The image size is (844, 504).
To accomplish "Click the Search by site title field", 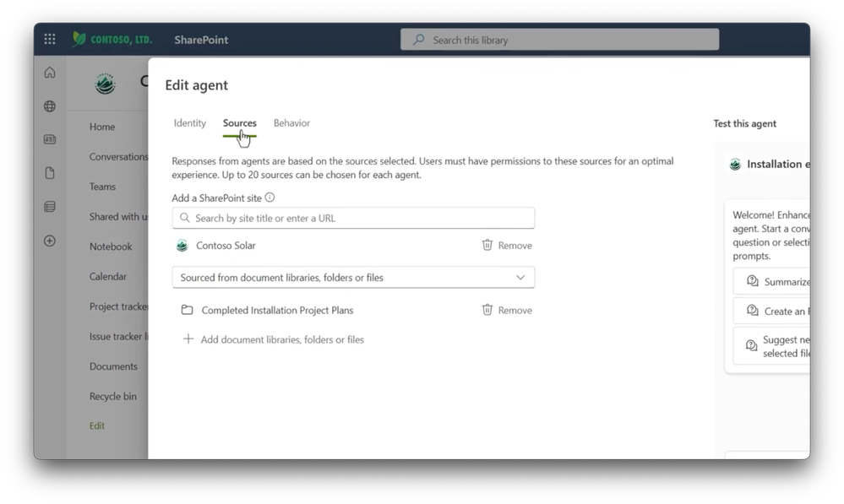I will (x=353, y=218).
